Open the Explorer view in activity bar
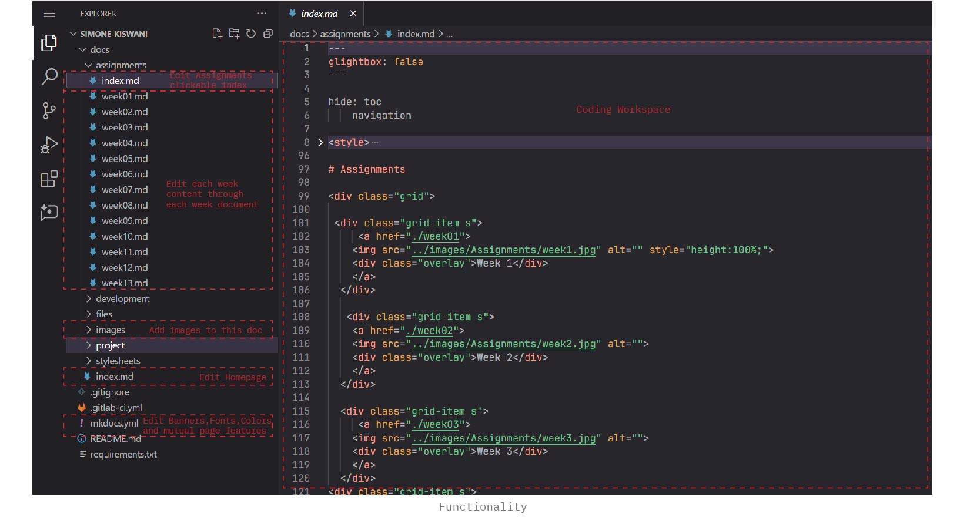Image resolution: width=980 pixels, height=517 pixels. click(49, 43)
